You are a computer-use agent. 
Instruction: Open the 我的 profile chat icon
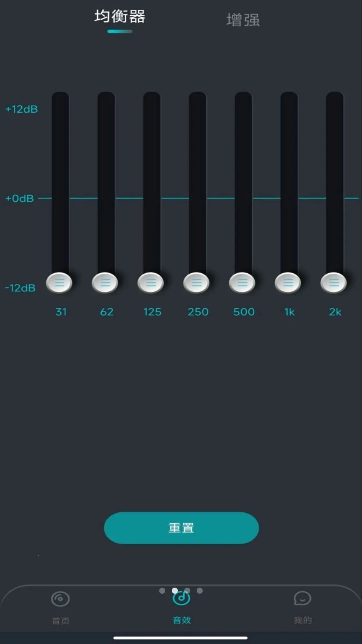click(x=302, y=599)
